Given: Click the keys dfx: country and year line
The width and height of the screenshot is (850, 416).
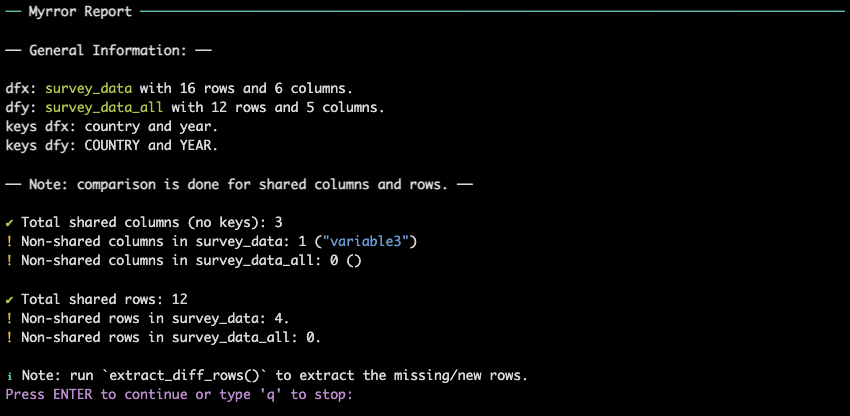Looking at the screenshot, I should (x=112, y=127).
